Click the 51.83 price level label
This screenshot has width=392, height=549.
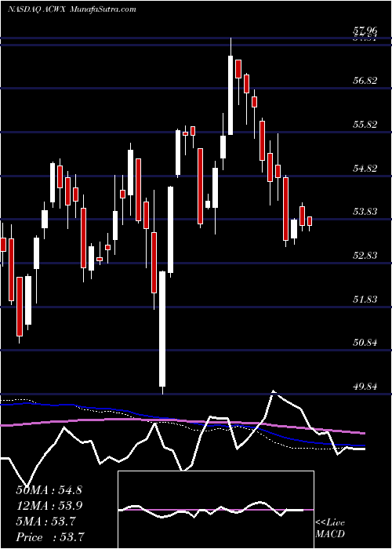click(365, 299)
